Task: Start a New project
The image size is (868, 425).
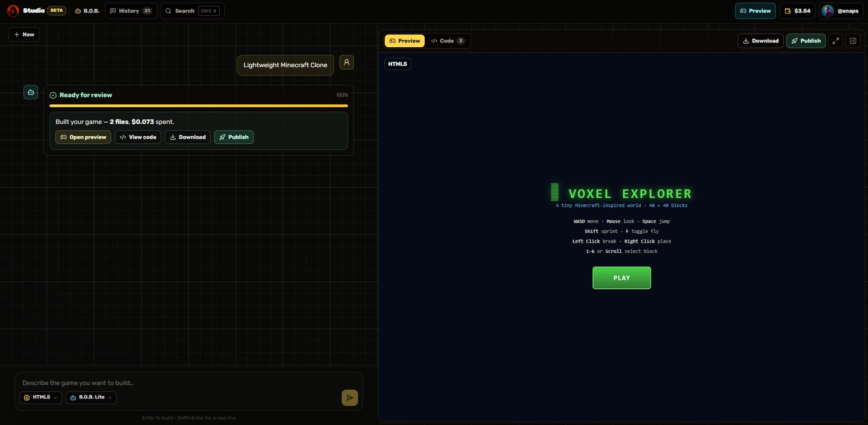Action: [24, 35]
